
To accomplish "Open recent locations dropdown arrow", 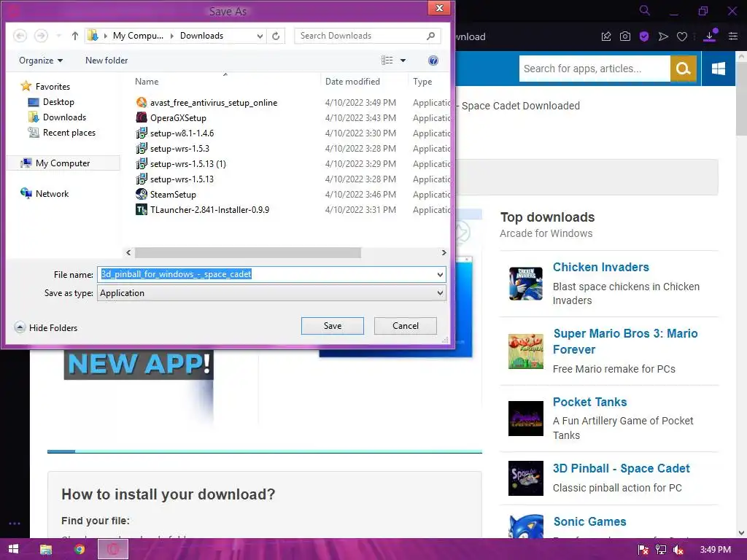I will pyautogui.click(x=58, y=36).
